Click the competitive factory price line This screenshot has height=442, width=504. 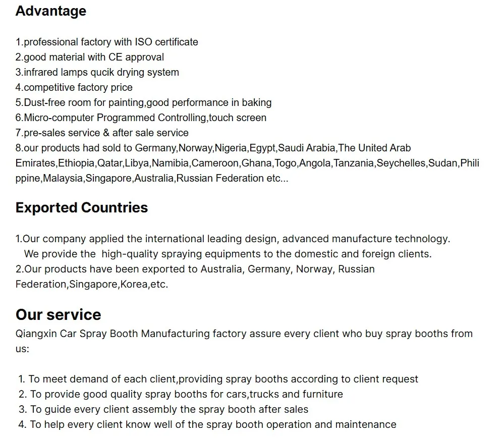click(x=74, y=87)
